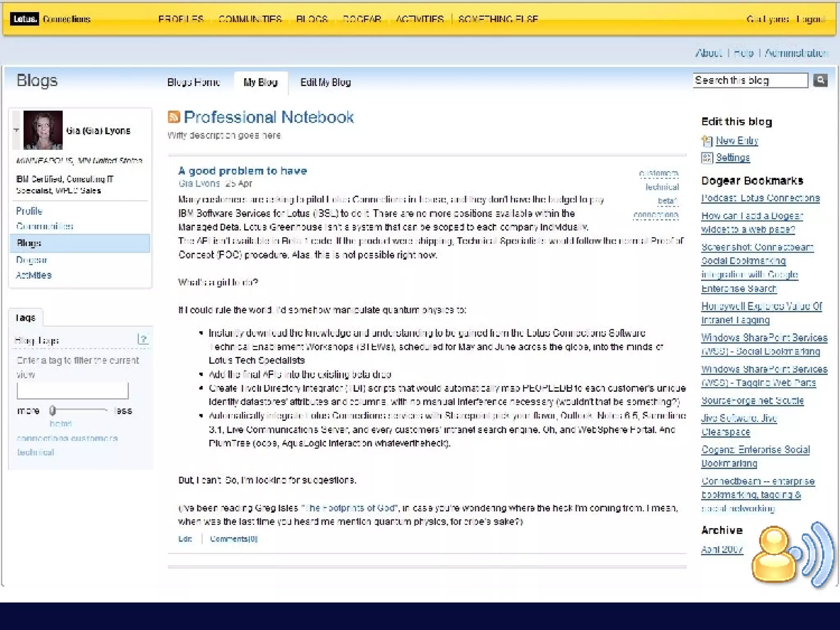840x630 pixels.
Task: Open Comments(0) link under the post
Action: 233,539
